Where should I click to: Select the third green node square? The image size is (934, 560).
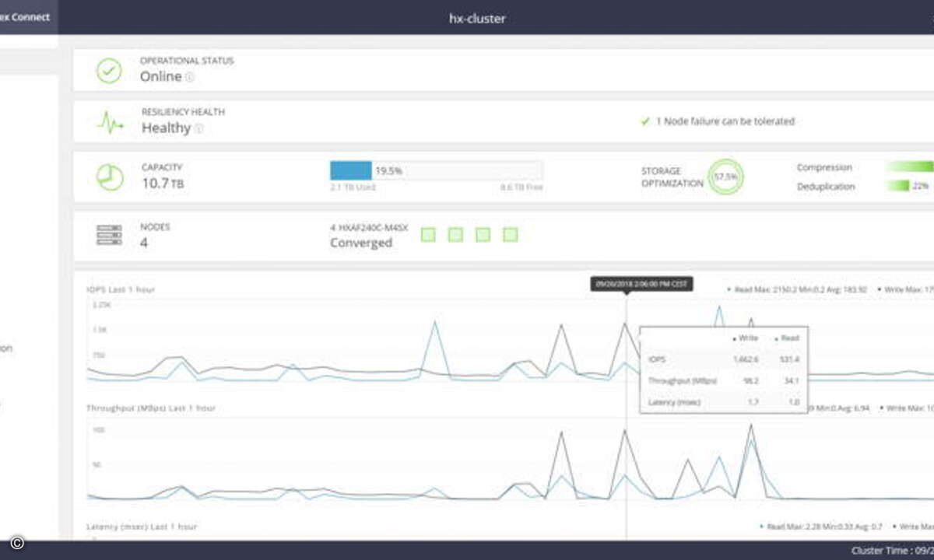click(483, 235)
